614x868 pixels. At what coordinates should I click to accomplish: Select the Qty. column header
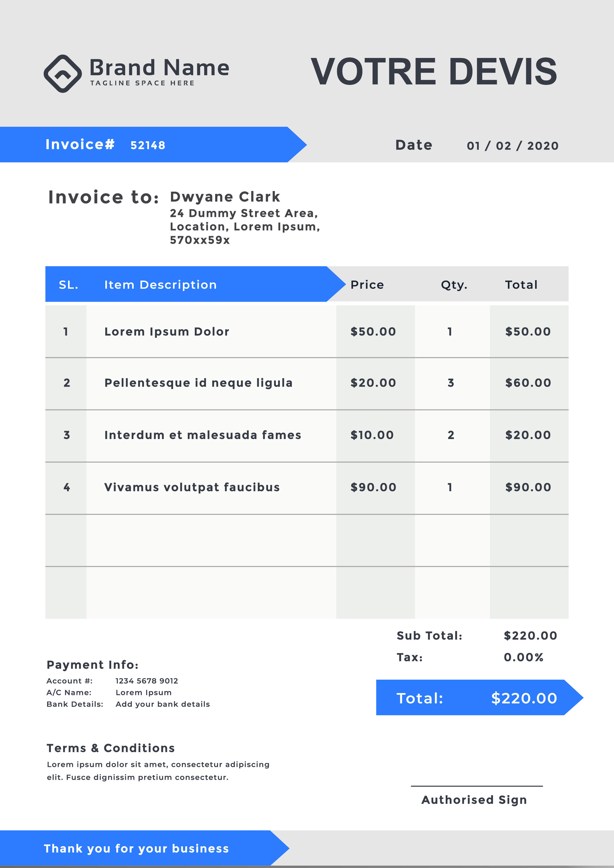point(454,285)
